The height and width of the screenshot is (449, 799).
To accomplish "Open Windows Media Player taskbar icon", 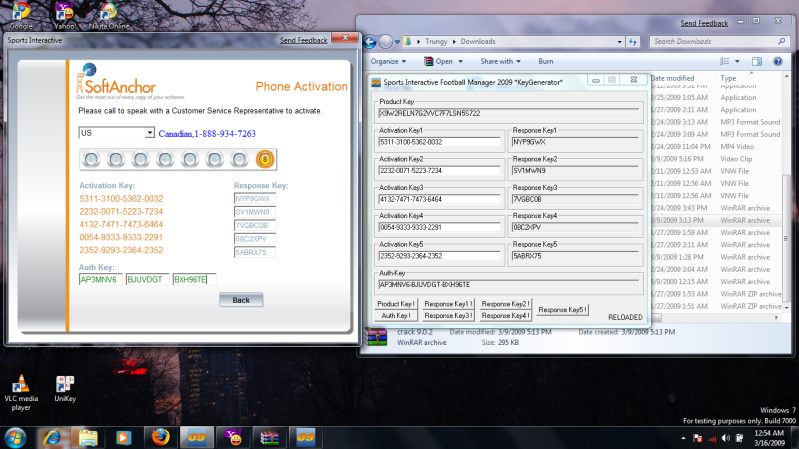I will click(123, 438).
